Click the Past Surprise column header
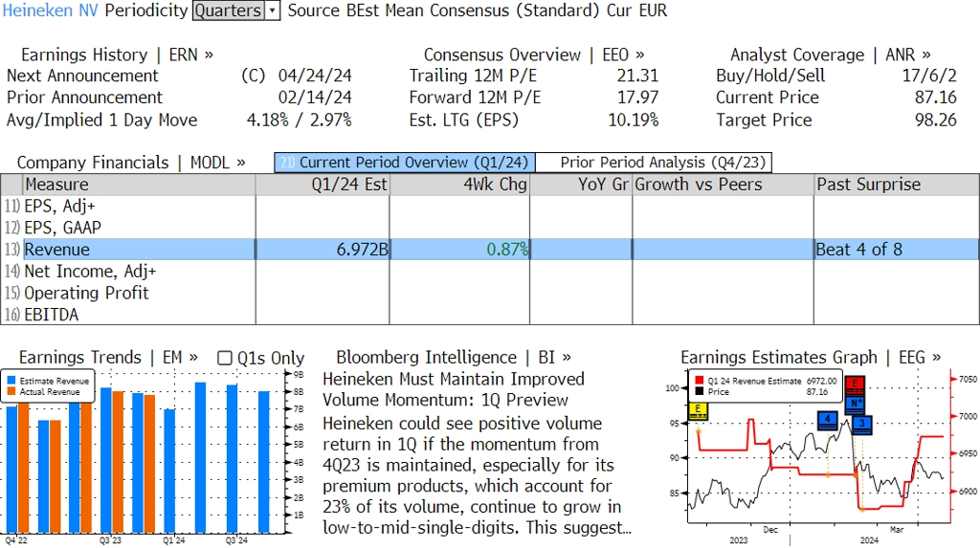This screenshot has width=980, height=548. (x=897, y=185)
